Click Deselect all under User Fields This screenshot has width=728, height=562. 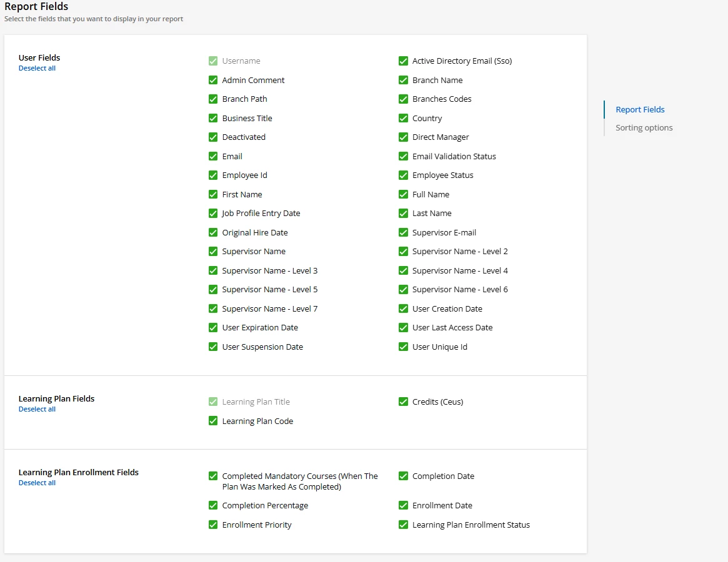click(x=37, y=69)
